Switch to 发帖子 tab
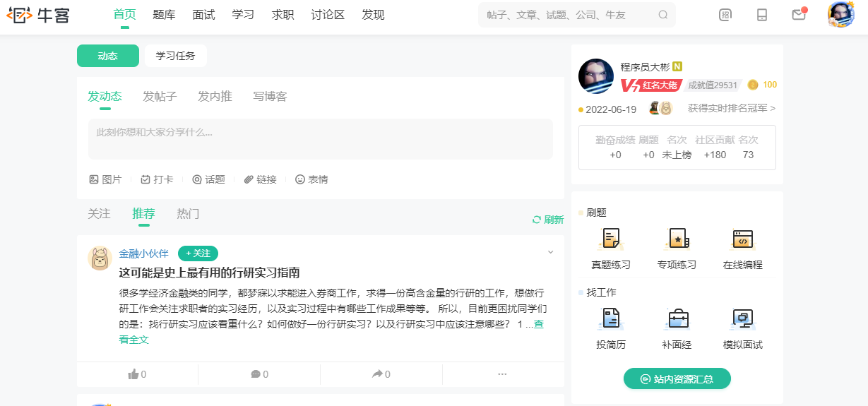This screenshot has width=868, height=406. [160, 96]
